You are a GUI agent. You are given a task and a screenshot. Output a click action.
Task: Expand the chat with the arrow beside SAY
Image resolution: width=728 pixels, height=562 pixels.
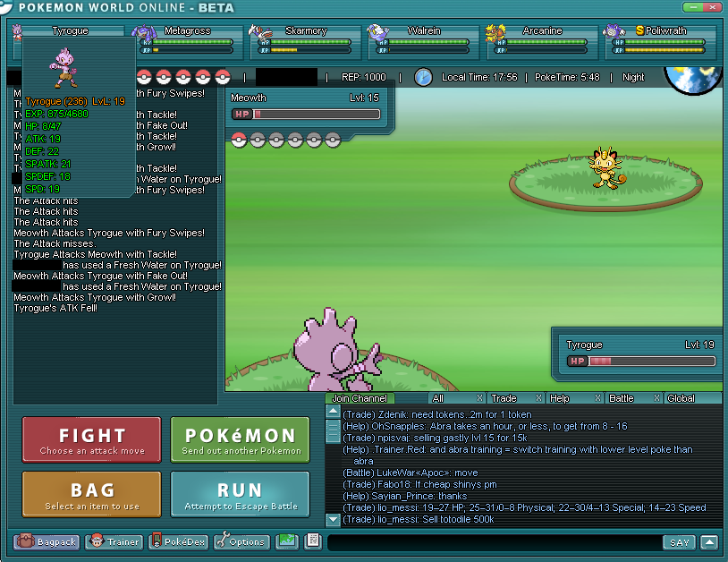click(x=709, y=542)
